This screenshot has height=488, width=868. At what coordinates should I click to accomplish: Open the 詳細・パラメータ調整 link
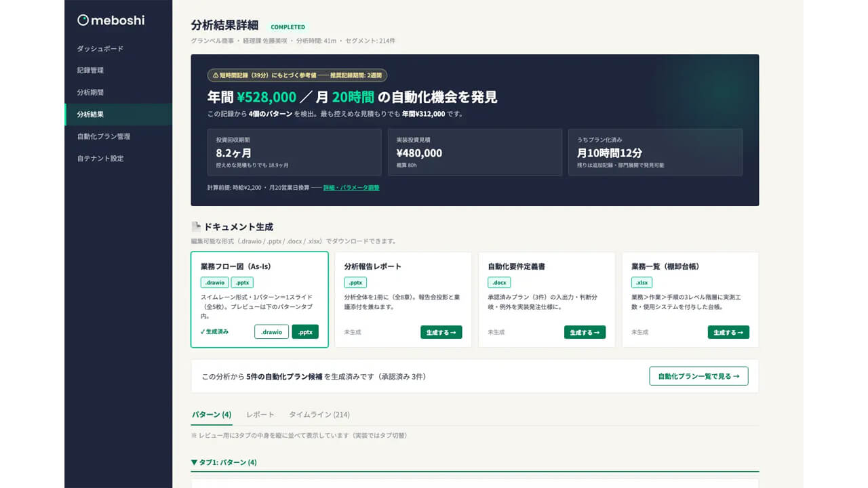(351, 187)
